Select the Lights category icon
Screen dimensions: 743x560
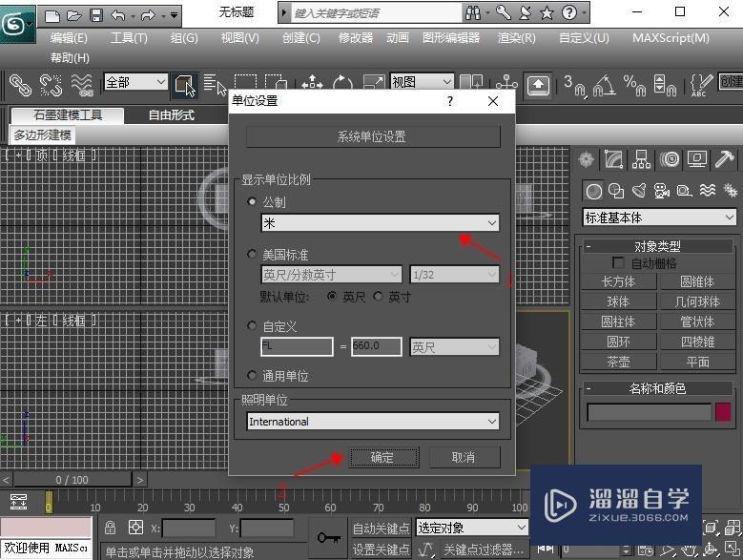[x=638, y=191]
